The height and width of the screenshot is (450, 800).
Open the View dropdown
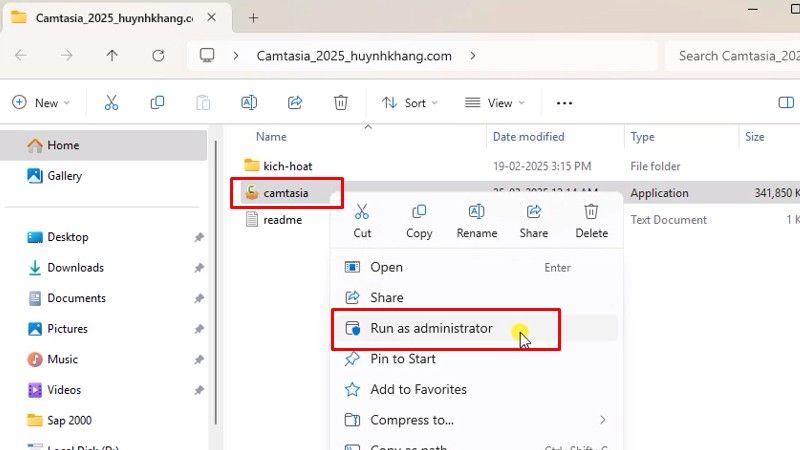[x=494, y=103]
